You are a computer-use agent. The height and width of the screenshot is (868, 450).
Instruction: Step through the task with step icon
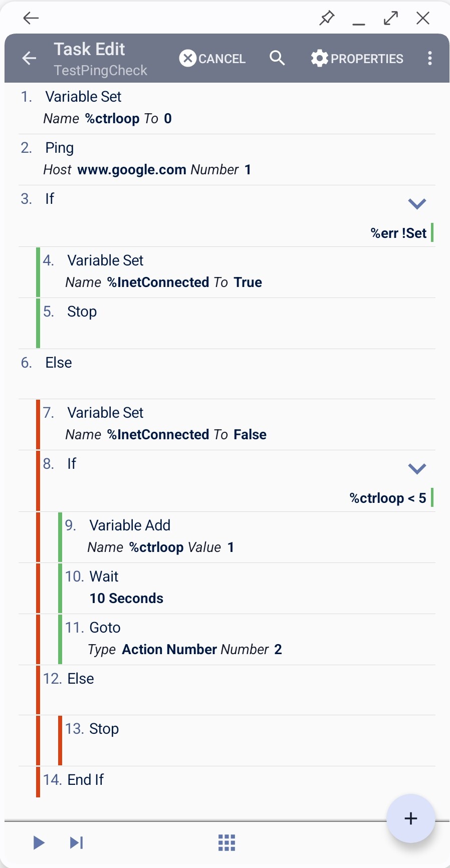tap(76, 842)
